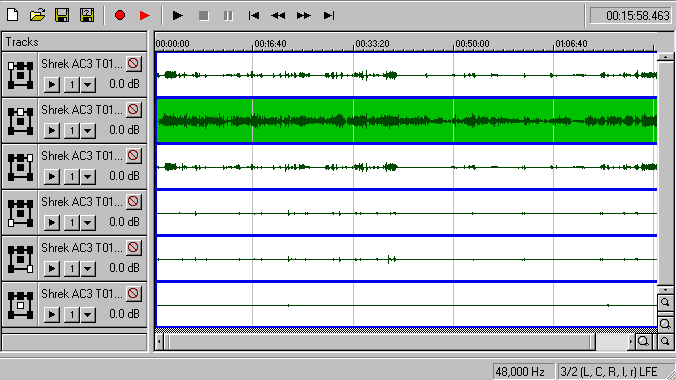
Task: Click the horizontal scrollbar thumb under the timeline
Action: 380,342
